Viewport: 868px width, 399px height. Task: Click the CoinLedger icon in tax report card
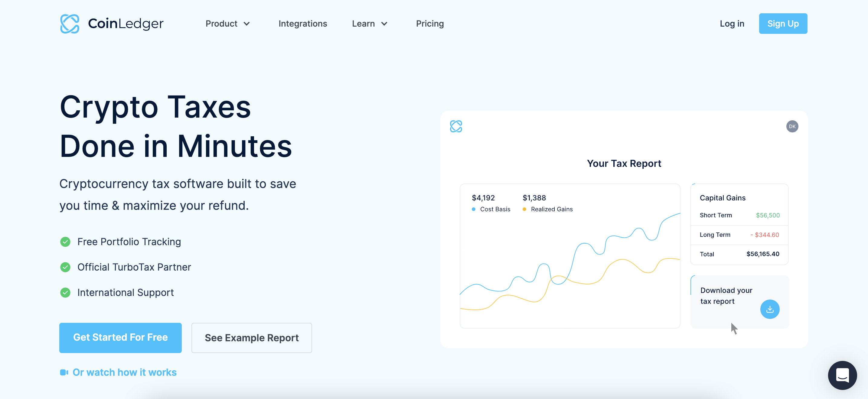coord(456,127)
